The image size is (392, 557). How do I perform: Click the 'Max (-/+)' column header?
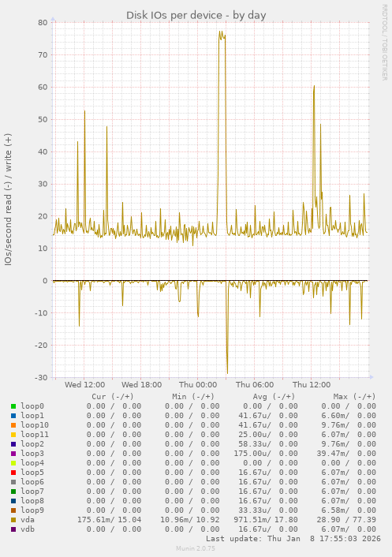tap(354, 396)
